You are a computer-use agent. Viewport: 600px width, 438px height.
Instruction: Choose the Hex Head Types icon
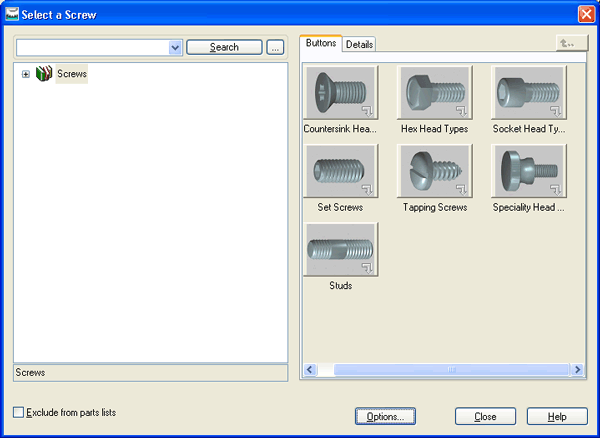point(434,93)
